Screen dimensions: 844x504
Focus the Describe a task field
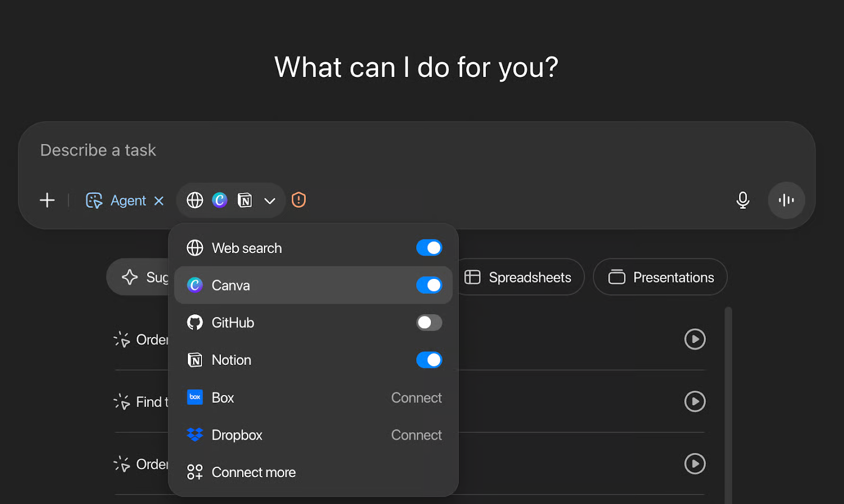[x=417, y=150]
